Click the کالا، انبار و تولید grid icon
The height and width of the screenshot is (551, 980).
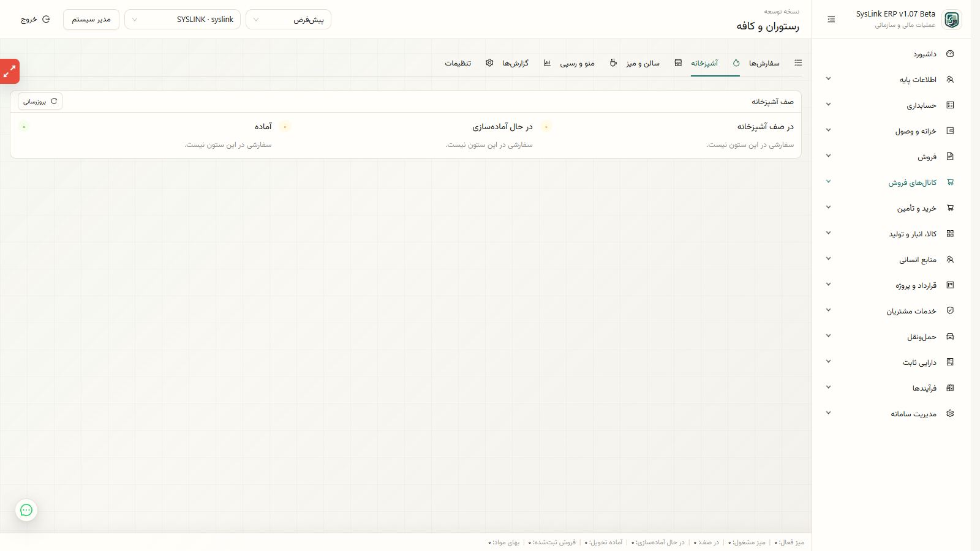(950, 234)
